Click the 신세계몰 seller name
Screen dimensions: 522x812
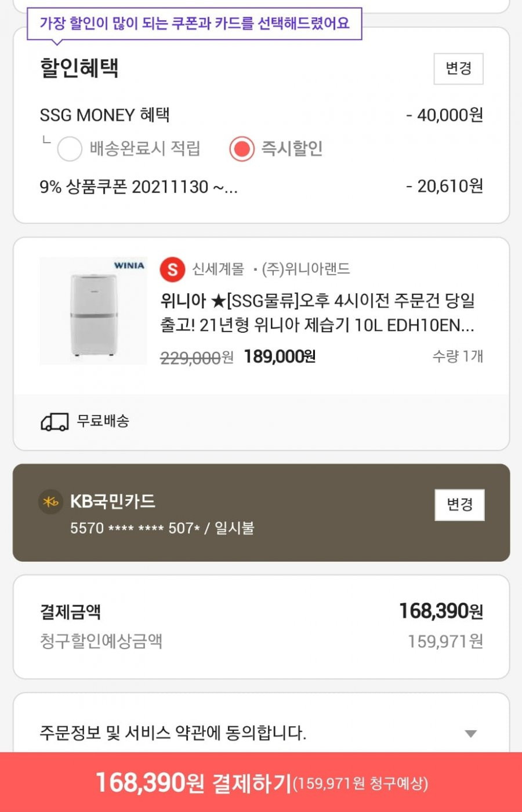coord(219,270)
